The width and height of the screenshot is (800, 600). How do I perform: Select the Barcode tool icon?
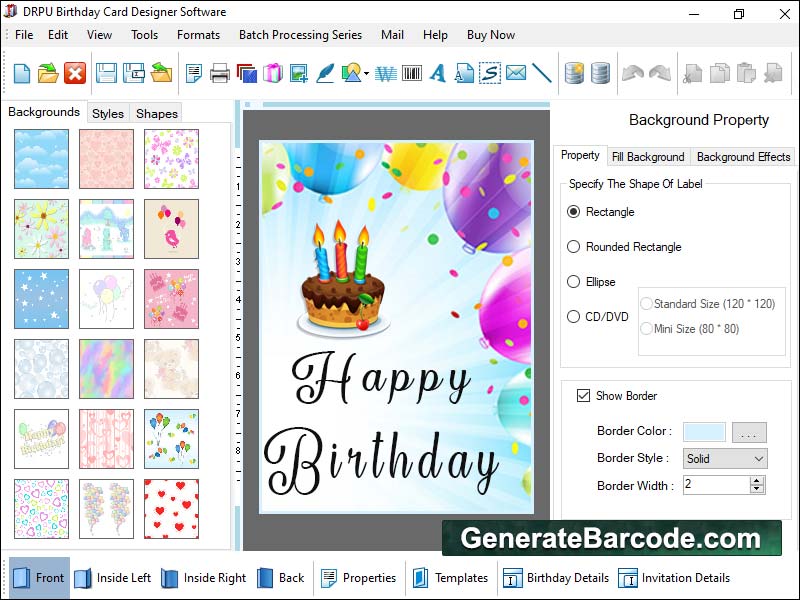(412, 73)
